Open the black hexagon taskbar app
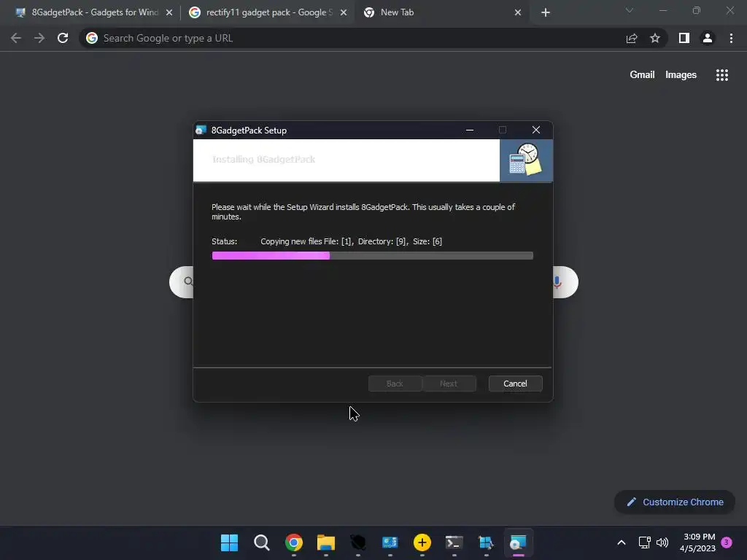The height and width of the screenshot is (560, 747). (357, 542)
